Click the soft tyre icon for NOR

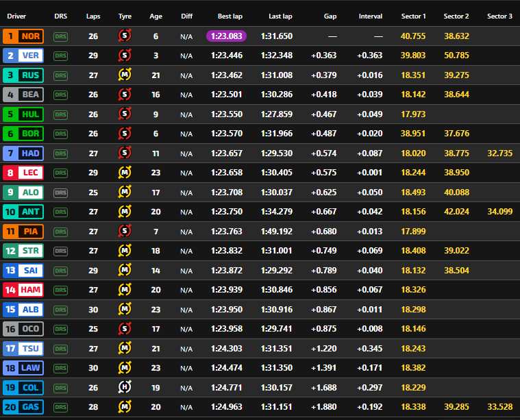click(125, 36)
